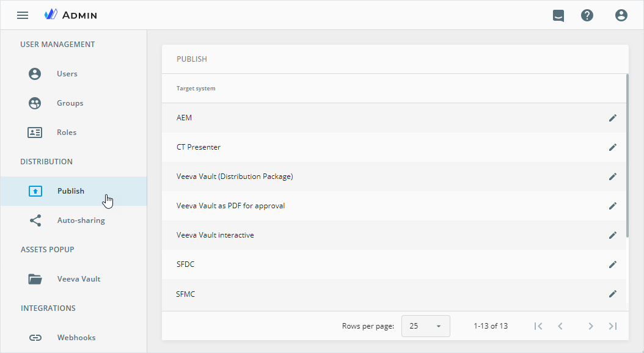The width and height of the screenshot is (644, 353).
Task: Open the user account profile icon
Action: pyautogui.click(x=621, y=15)
